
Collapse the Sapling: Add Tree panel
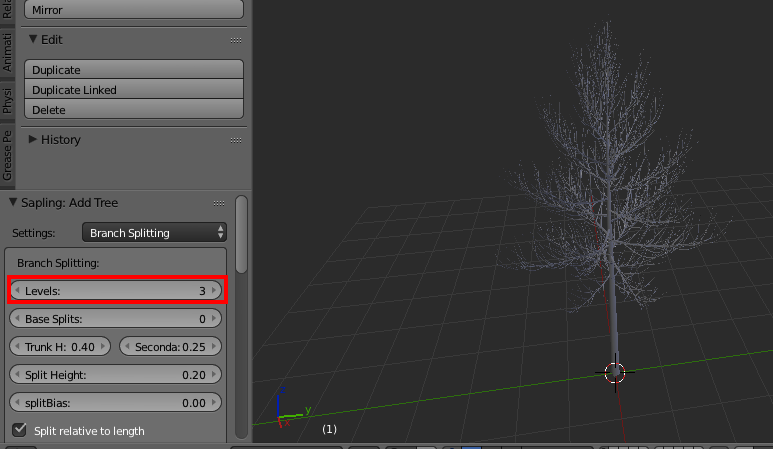tap(13, 202)
